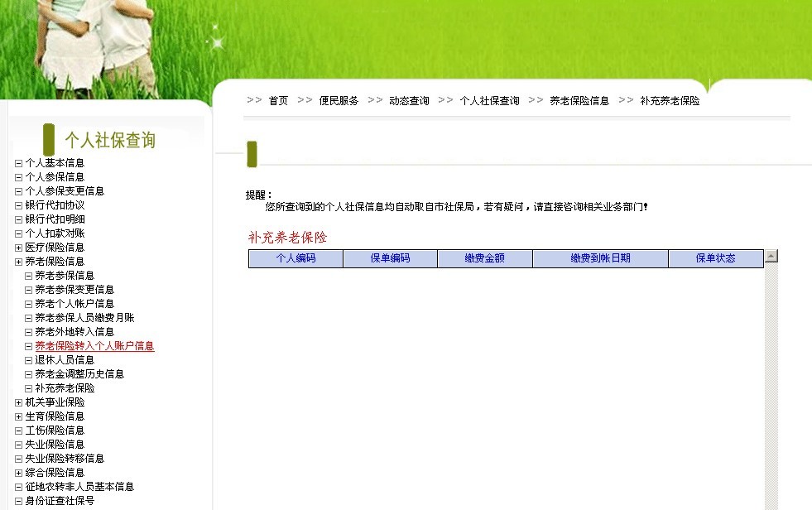Collapse the 养老保险信息 tree branch

[18, 261]
